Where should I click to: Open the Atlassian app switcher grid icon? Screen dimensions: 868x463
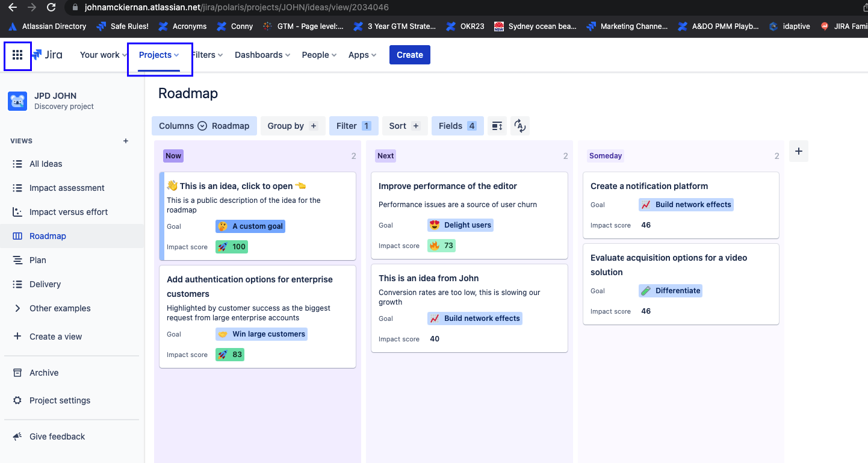[17, 55]
